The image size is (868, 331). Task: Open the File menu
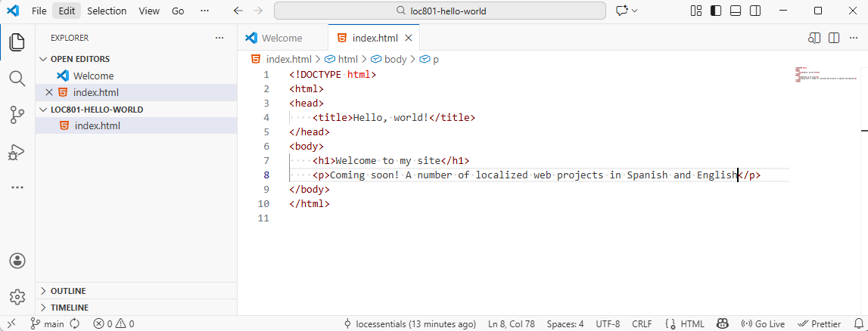click(x=39, y=11)
